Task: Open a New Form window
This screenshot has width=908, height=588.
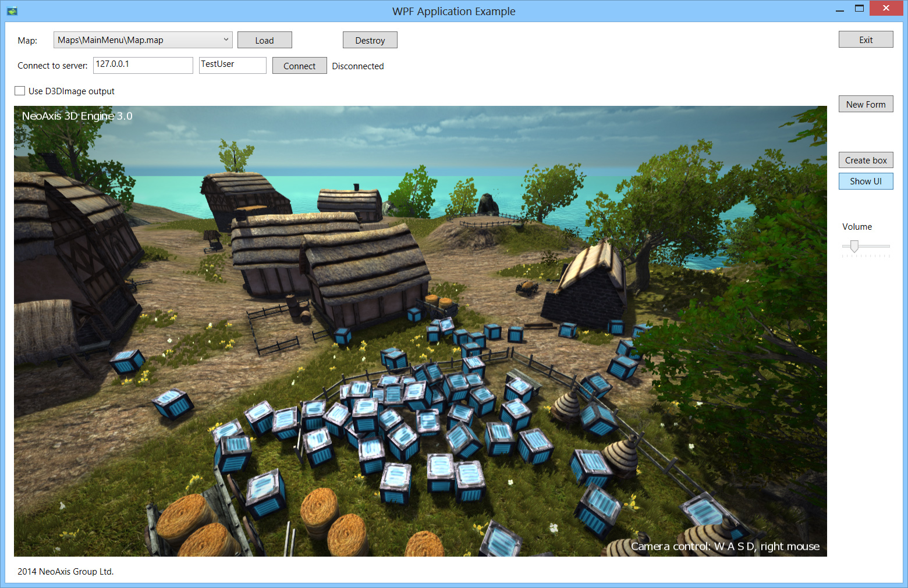Action: [866, 104]
